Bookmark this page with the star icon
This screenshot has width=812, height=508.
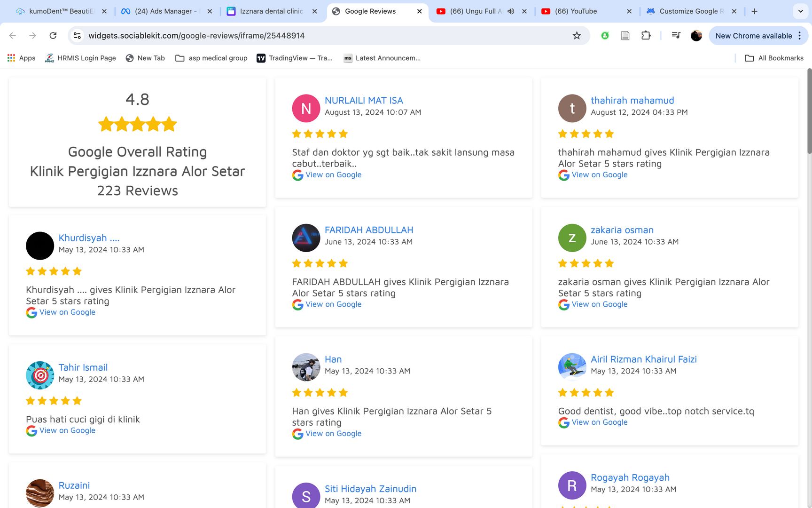coord(577,36)
